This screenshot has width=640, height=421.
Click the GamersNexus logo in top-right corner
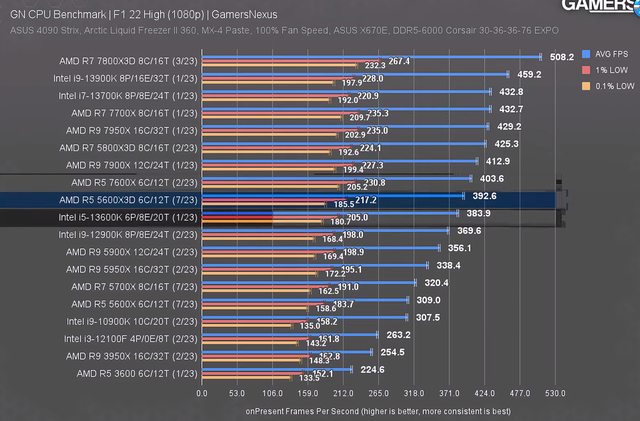pos(598,6)
